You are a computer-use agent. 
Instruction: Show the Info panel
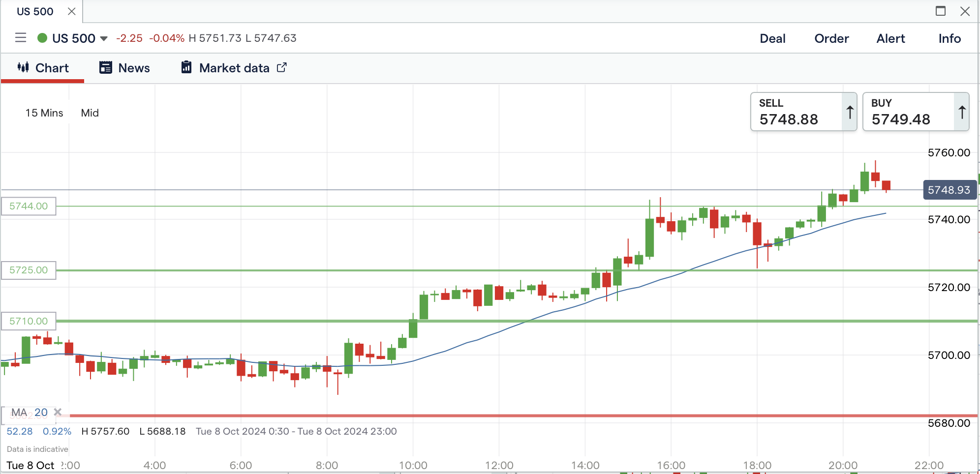point(949,38)
